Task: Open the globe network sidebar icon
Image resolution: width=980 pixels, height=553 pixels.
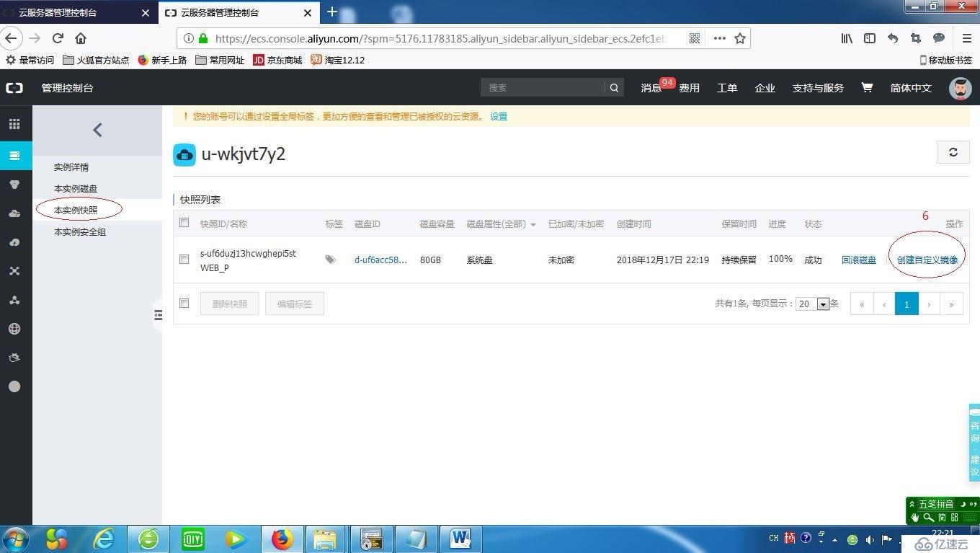Action: (x=14, y=329)
